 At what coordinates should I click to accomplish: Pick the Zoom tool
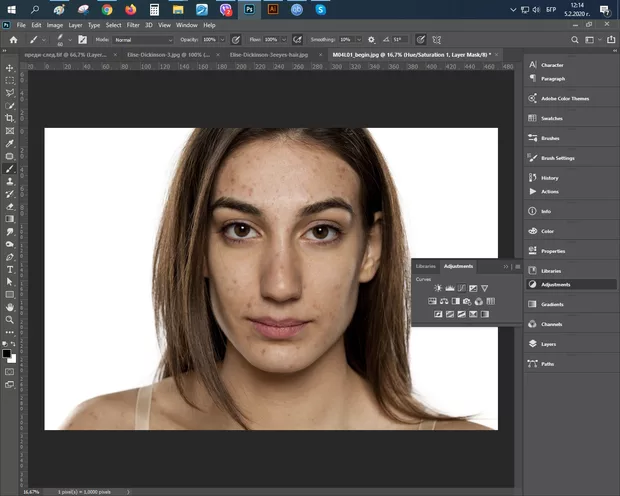(9, 320)
